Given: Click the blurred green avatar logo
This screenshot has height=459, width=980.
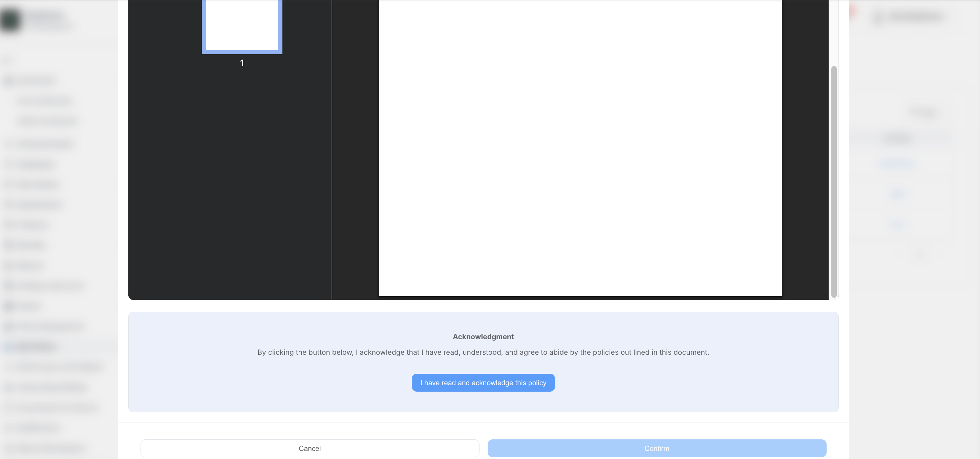Looking at the screenshot, I should coord(10,20).
